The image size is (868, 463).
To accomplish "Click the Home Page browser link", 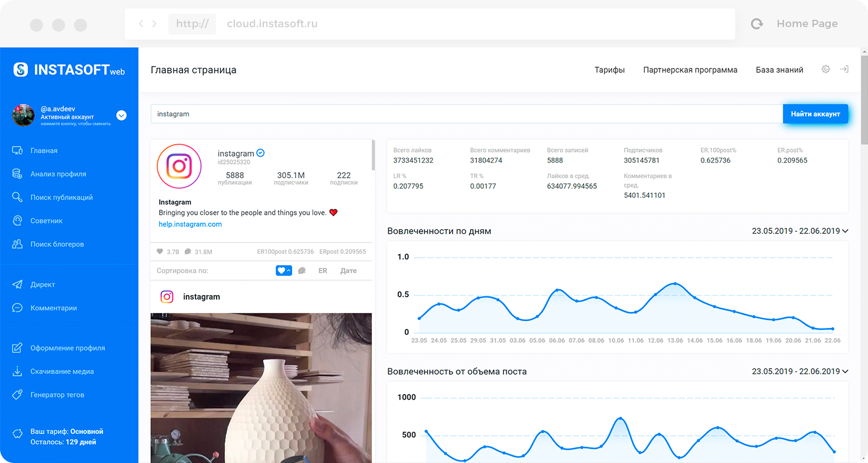I will click(807, 24).
